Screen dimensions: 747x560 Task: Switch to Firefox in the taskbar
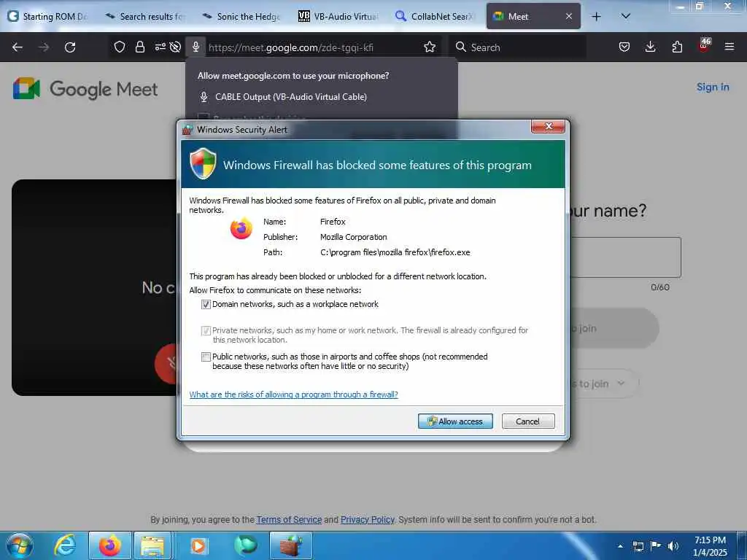[x=109, y=545]
